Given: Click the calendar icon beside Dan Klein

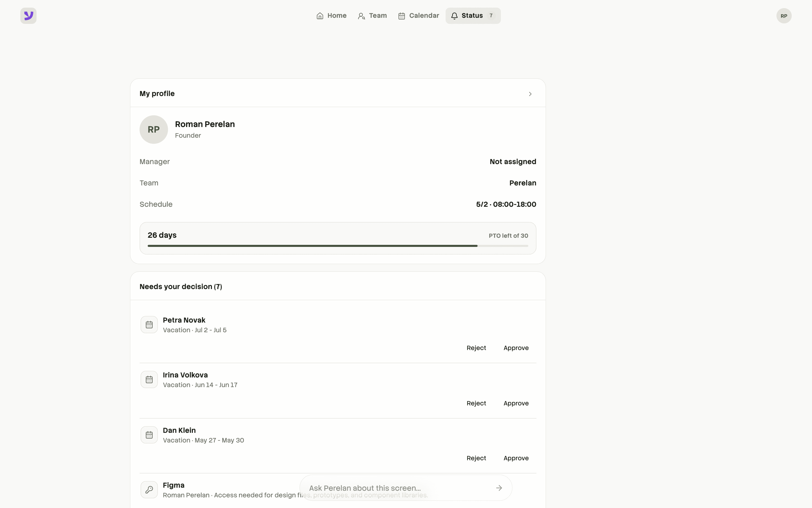Looking at the screenshot, I should coord(149,435).
